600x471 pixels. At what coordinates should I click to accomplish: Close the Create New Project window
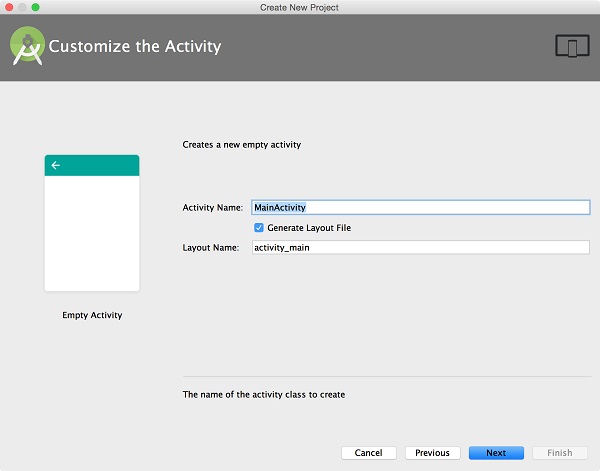coord(8,7)
